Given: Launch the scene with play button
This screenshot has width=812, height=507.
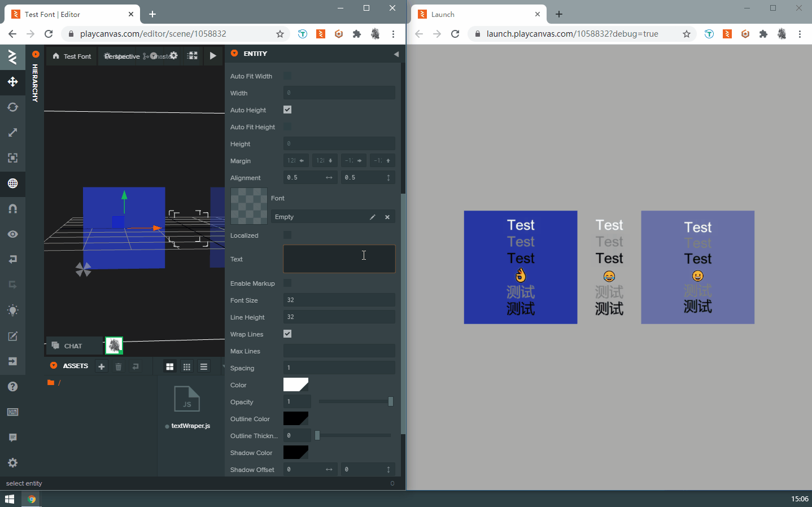Looking at the screenshot, I should [x=213, y=56].
